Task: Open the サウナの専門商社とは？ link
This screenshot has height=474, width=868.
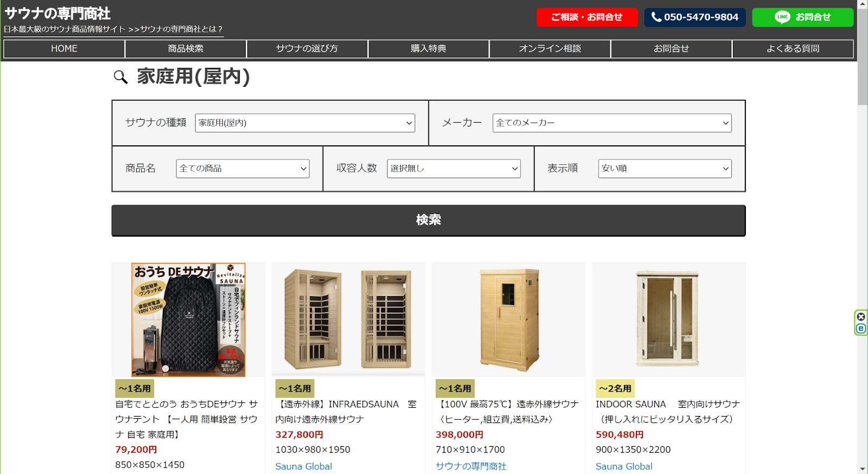Action: point(181,29)
